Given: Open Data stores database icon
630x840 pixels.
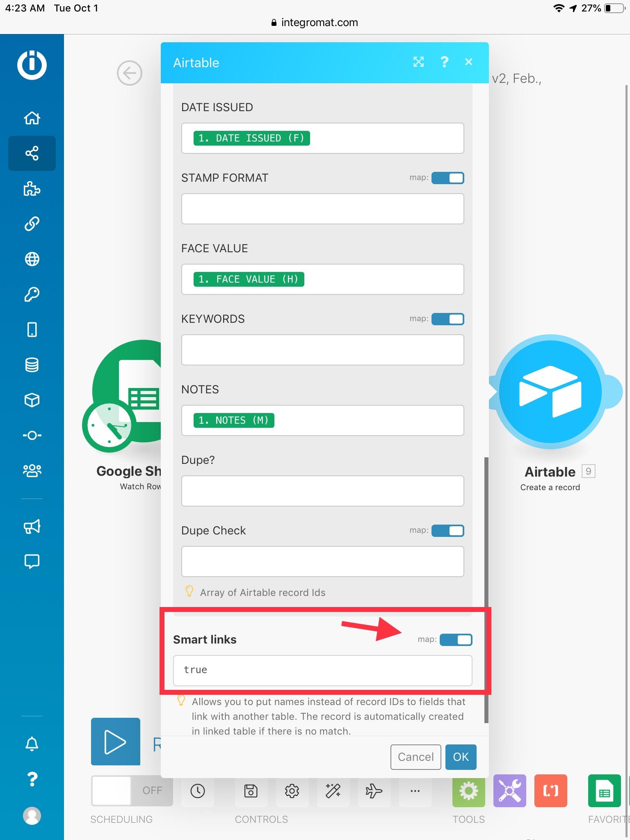Looking at the screenshot, I should click(32, 365).
